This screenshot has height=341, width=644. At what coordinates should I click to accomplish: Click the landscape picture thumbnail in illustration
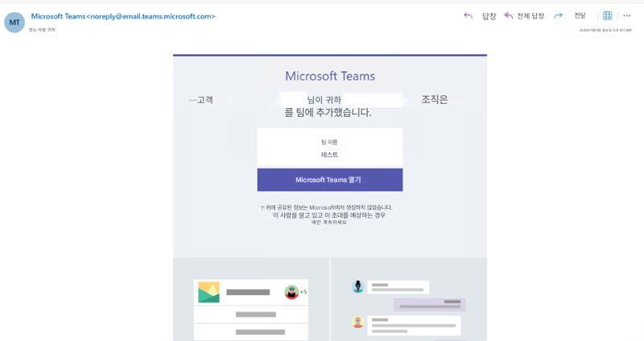(x=208, y=292)
